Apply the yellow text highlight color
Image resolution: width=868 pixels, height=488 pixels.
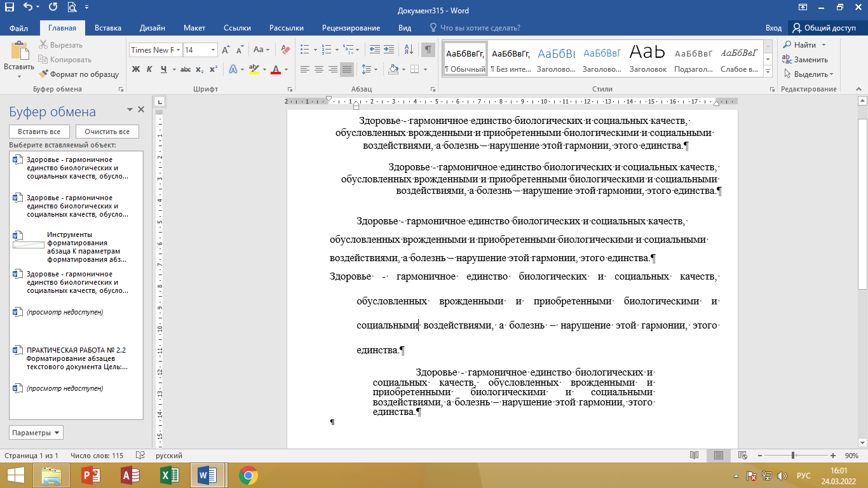(x=254, y=69)
